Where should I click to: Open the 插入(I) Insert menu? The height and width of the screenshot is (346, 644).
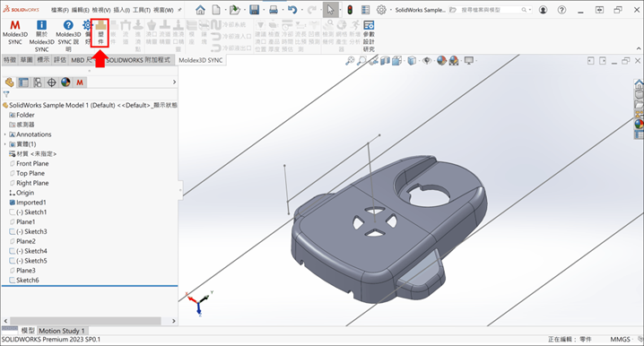(121, 10)
